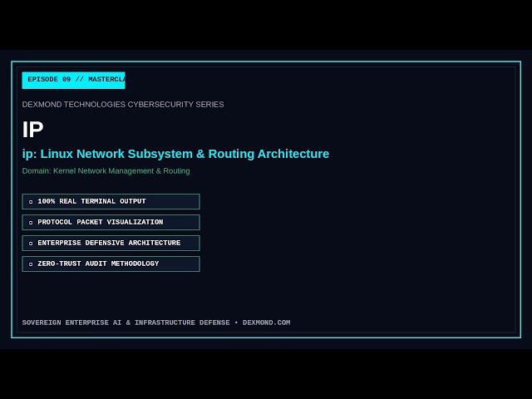Click the Linux Network Subsystem & Routing Architecture heading
The height and width of the screenshot is (399, 532).
point(175,154)
